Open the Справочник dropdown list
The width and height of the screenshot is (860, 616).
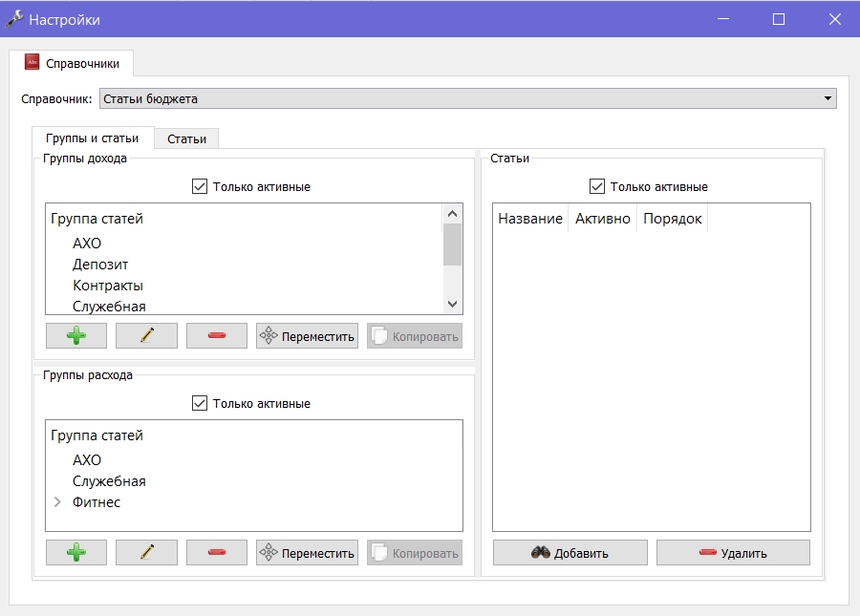[x=468, y=98]
